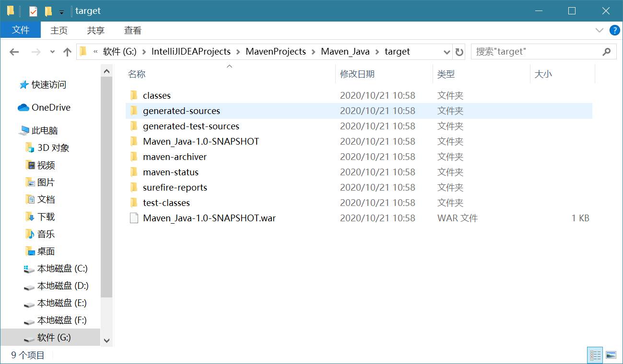Image resolution: width=623 pixels, height=364 pixels.
Task: Click the search magnifier icon
Action: pyautogui.click(x=607, y=52)
